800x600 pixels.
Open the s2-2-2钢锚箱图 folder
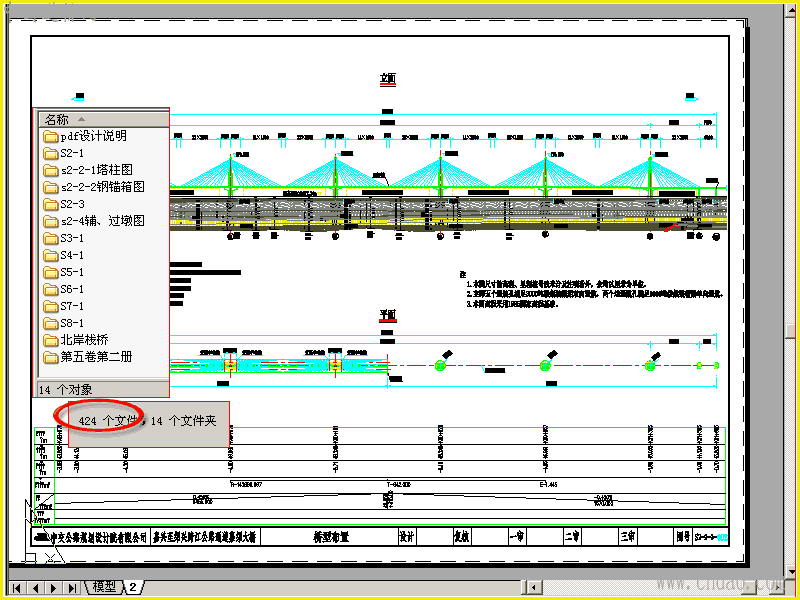pos(94,187)
